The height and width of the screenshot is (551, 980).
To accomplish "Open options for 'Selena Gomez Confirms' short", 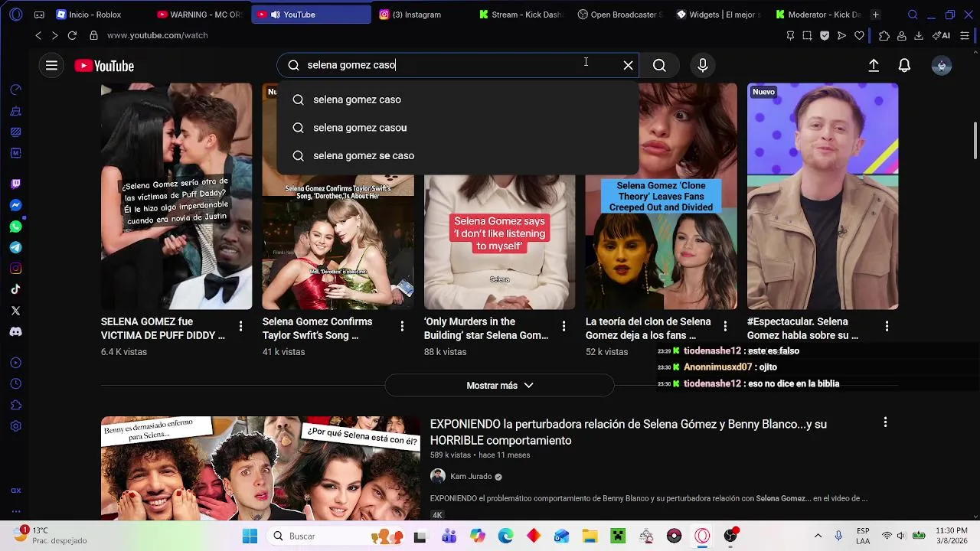I will coord(402,327).
